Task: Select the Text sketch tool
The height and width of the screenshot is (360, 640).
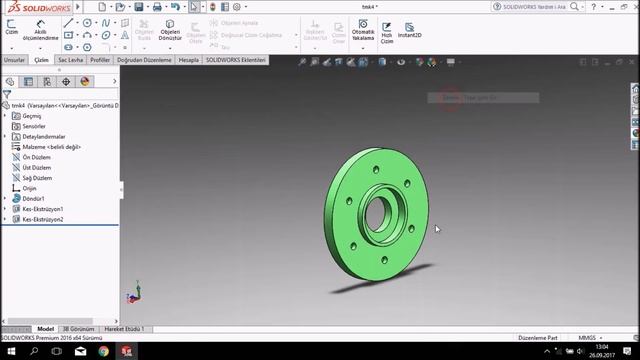Action: click(125, 35)
